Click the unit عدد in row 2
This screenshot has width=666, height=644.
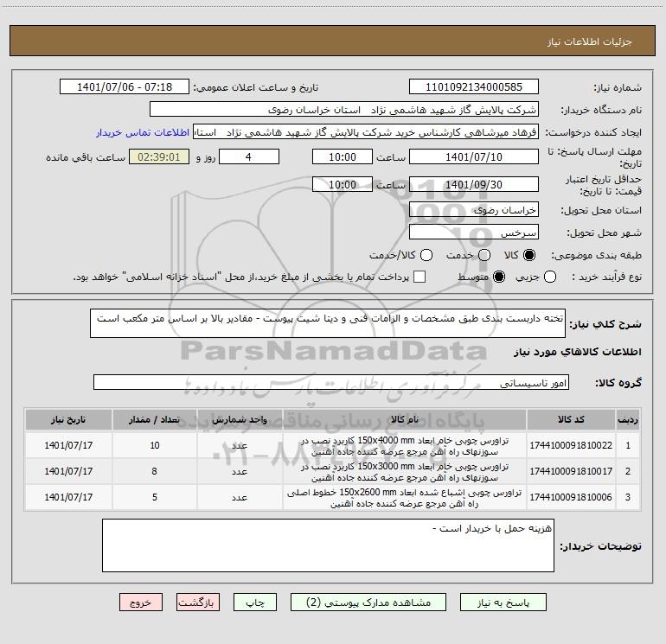tap(240, 472)
